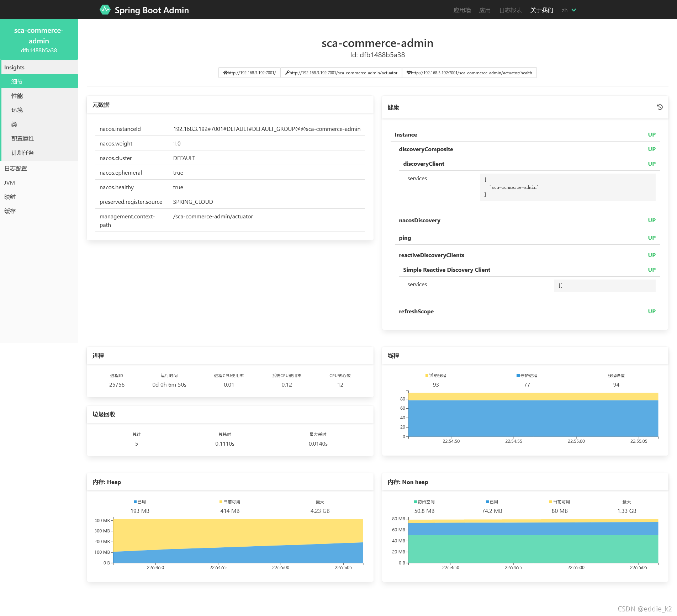Click wrench icon in the actuator URL
Image resolution: width=677 pixels, height=616 pixels.
tap(287, 73)
